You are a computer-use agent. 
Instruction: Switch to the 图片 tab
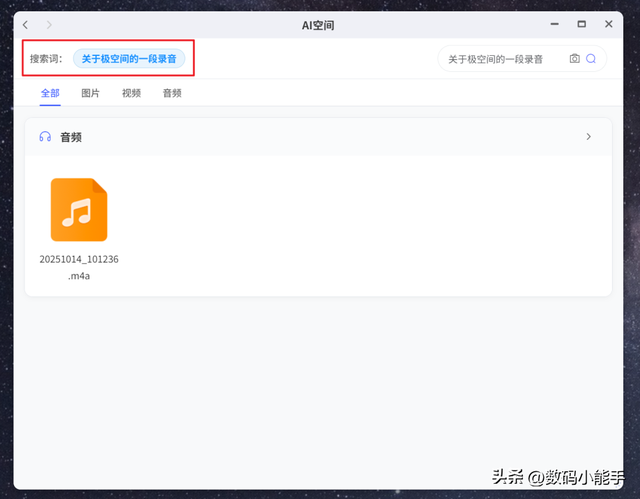[x=90, y=93]
